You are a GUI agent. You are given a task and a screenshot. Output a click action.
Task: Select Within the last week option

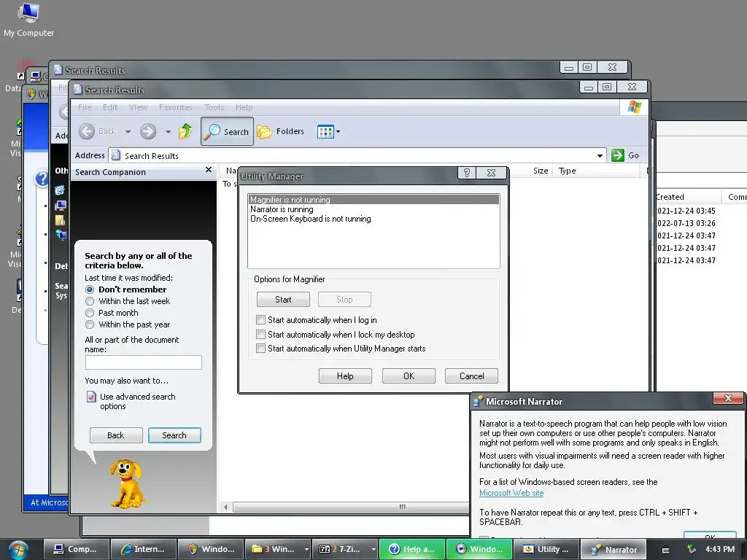coord(90,301)
